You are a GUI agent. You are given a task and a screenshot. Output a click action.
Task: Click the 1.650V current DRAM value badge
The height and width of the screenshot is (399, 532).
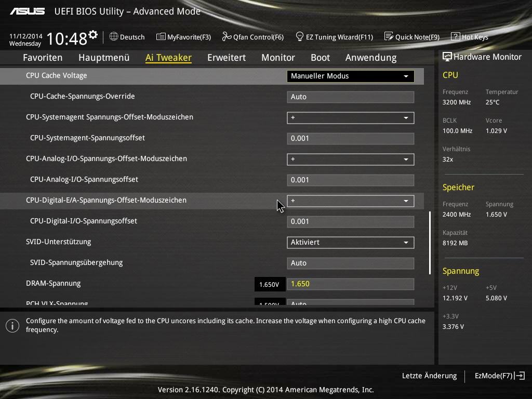tap(270, 284)
